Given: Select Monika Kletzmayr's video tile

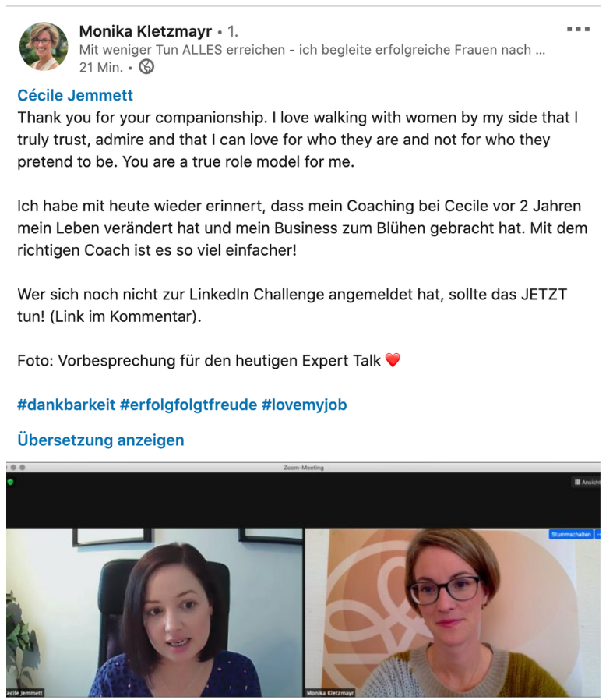Looking at the screenshot, I should coord(453,613).
